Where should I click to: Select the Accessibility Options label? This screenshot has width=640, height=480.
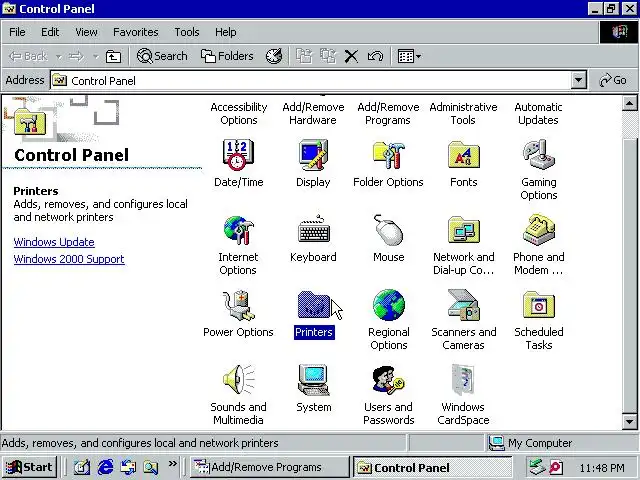[x=239, y=113]
